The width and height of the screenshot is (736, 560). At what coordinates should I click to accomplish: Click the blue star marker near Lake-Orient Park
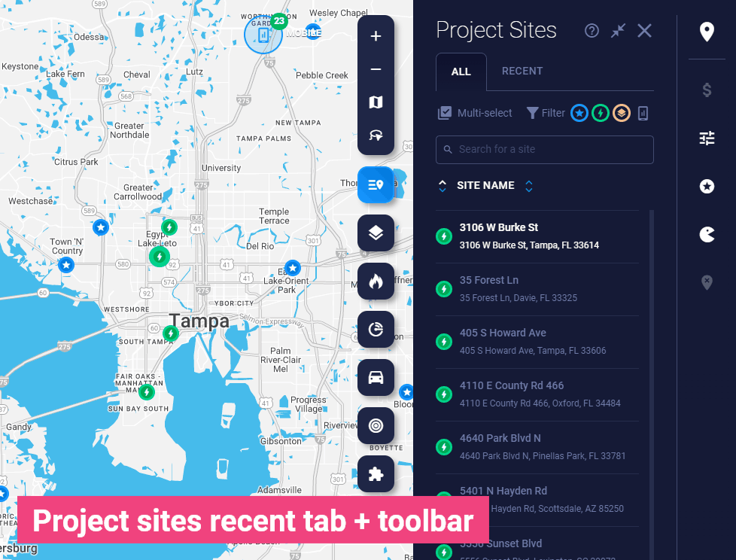pos(293,268)
